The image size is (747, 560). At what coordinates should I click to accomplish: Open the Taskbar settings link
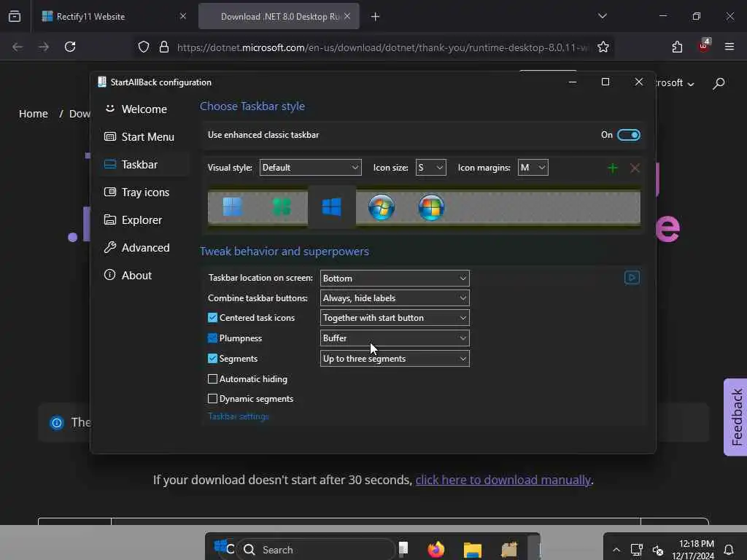pos(239,416)
